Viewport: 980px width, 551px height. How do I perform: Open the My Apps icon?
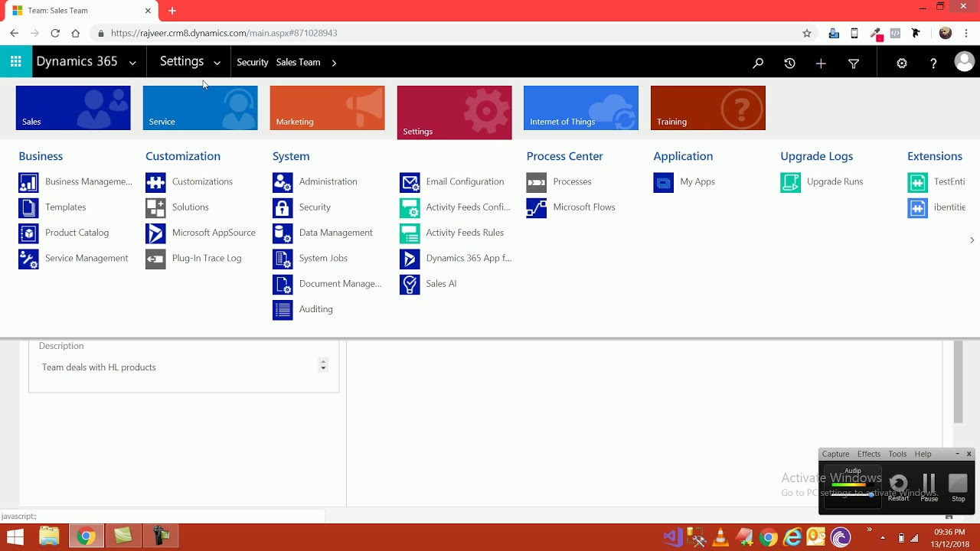pos(664,182)
